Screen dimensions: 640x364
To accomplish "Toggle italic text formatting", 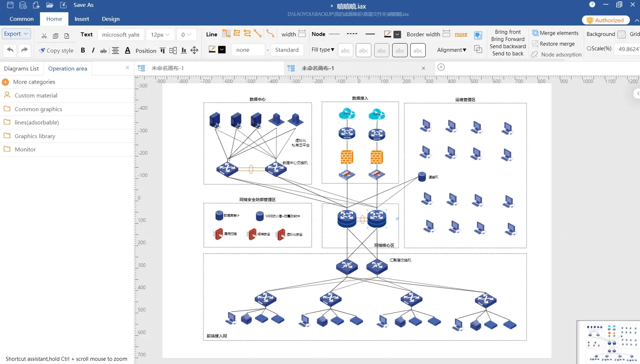I will pyautogui.click(x=93, y=50).
